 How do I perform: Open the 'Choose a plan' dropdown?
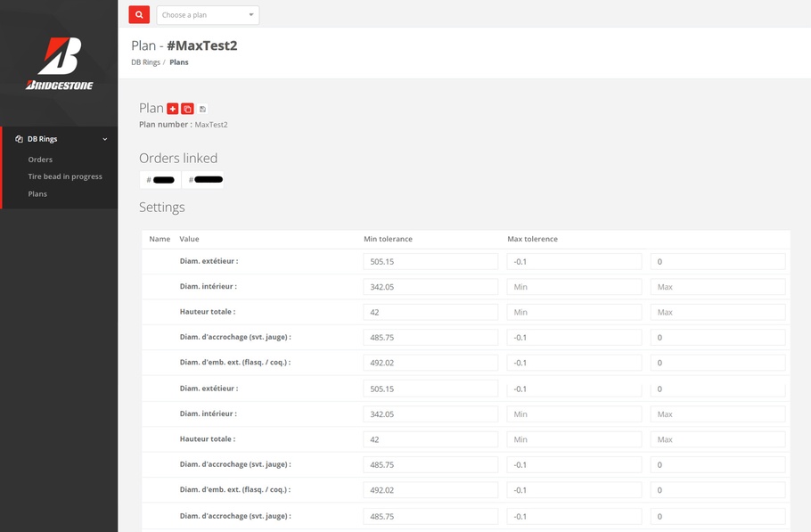tap(208, 15)
